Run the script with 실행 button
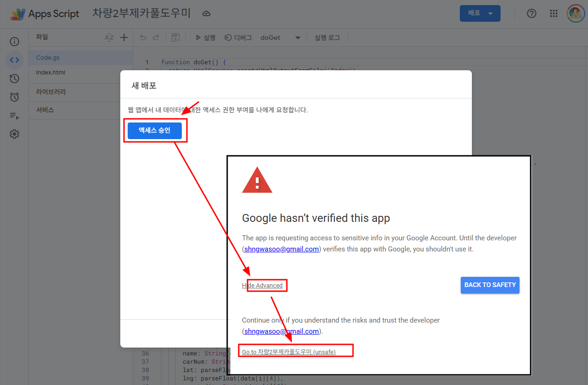The height and width of the screenshot is (385, 588). pos(205,37)
